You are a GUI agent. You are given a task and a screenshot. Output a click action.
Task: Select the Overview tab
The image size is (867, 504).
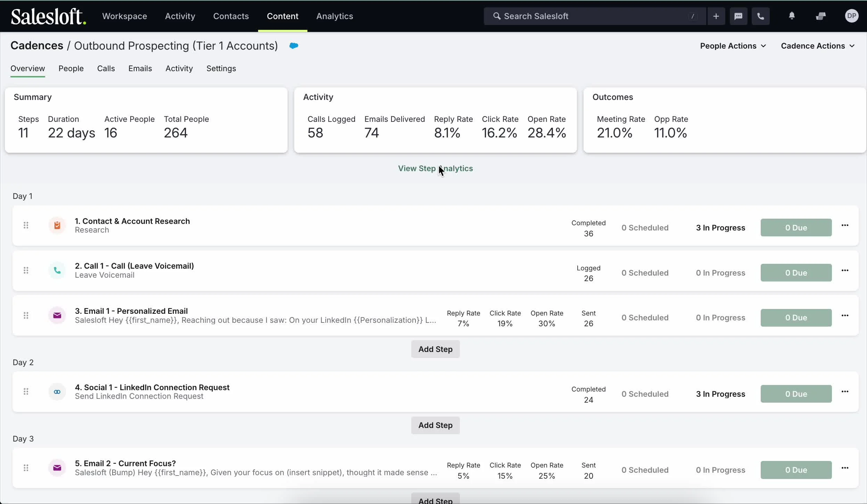28,69
